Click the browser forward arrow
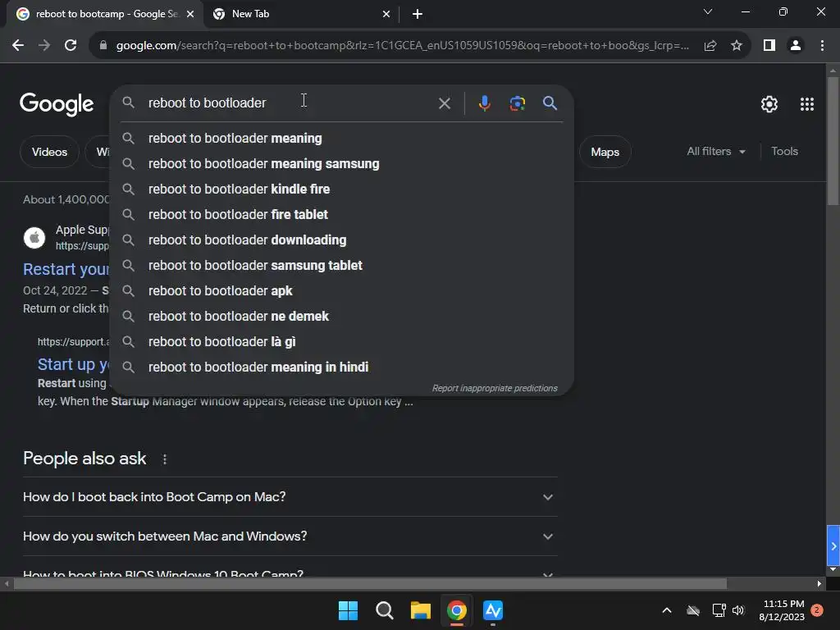This screenshot has width=840, height=630. [x=44, y=46]
